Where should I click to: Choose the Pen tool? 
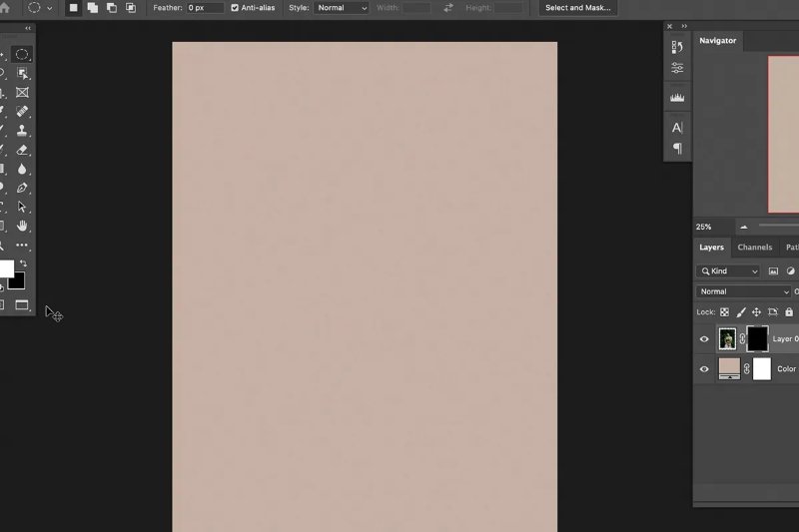[x=22, y=188]
